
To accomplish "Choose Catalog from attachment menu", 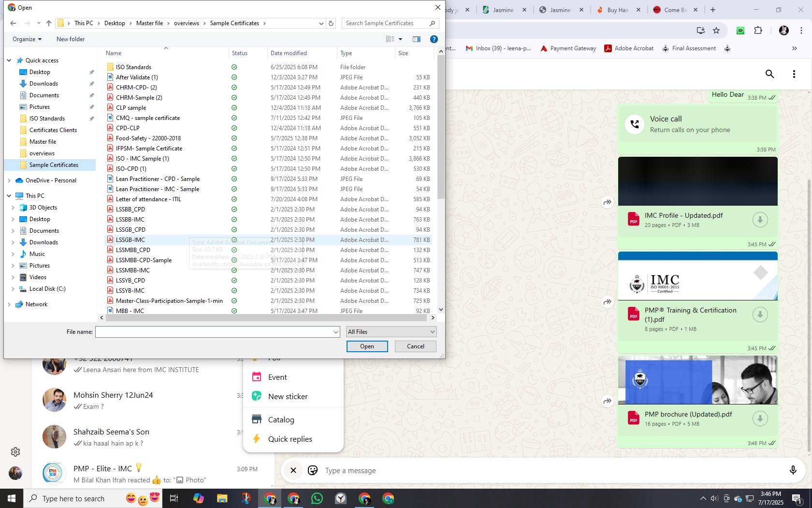I will (x=293, y=420).
